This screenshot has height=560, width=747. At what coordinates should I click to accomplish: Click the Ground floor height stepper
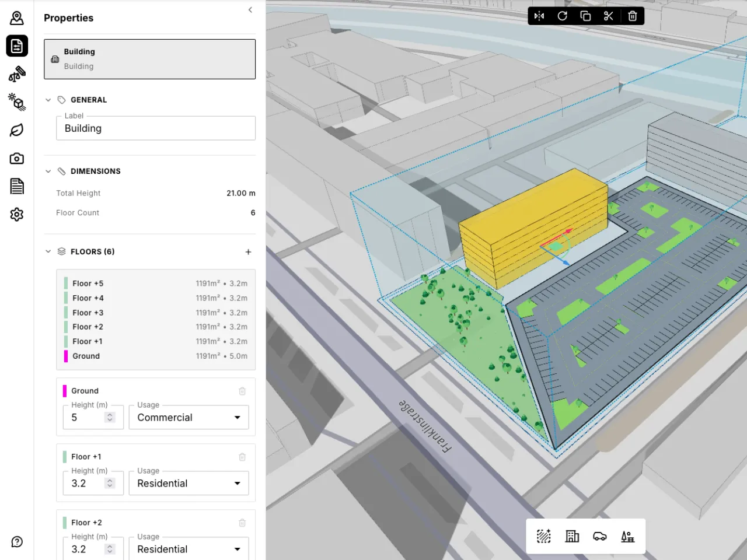click(110, 418)
